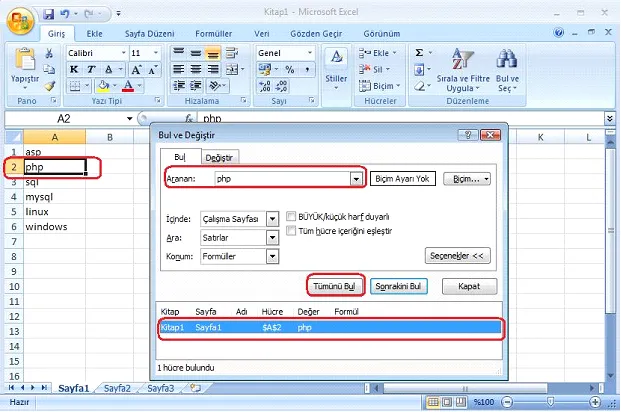Image resolution: width=621 pixels, height=412 pixels.
Task: Open the Stiller styles gallery
Action: (336, 68)
